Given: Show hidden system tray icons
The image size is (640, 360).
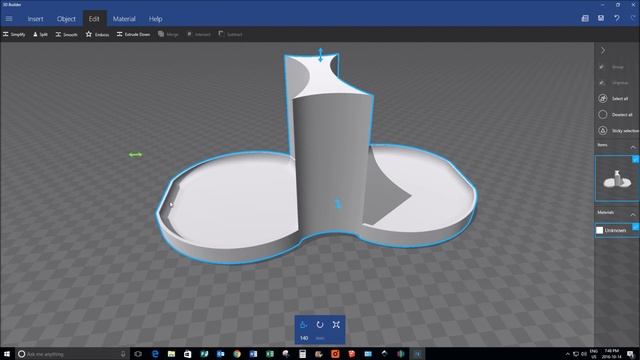Looking at the screenshot, I should (x=567, y=354).
